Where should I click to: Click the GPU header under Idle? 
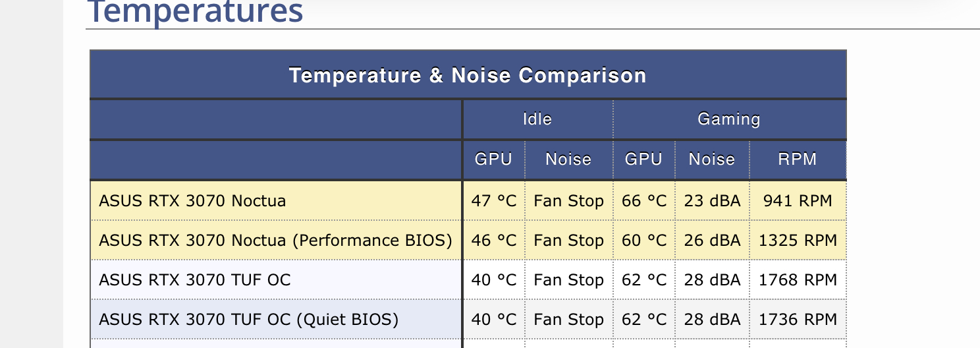pyautogui.click(x=493, y=159)
